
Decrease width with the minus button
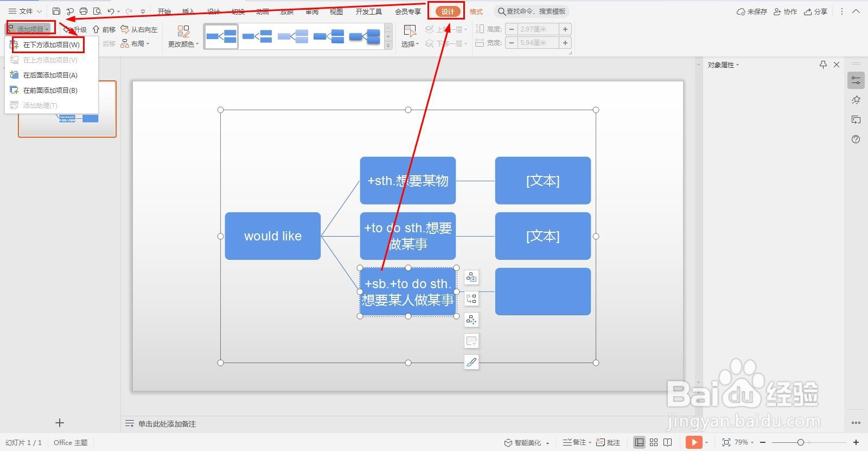point(512,43)
